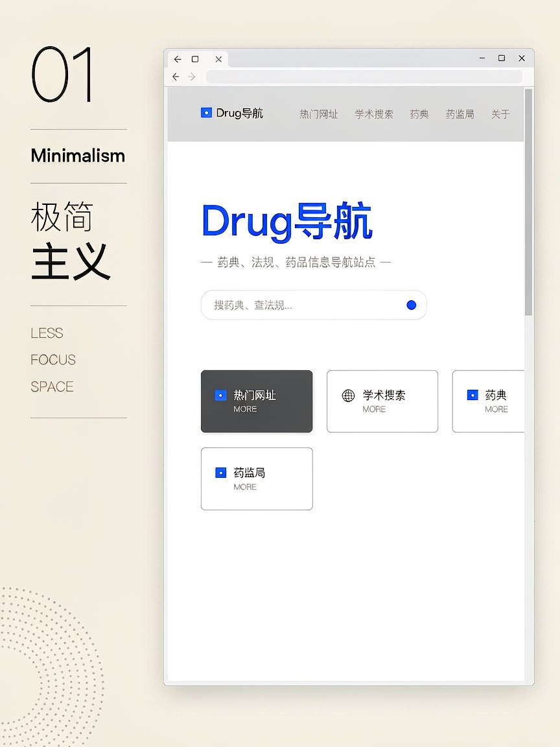
Task: Click blue square icon on 药典 card
Action: pos(472,395)
